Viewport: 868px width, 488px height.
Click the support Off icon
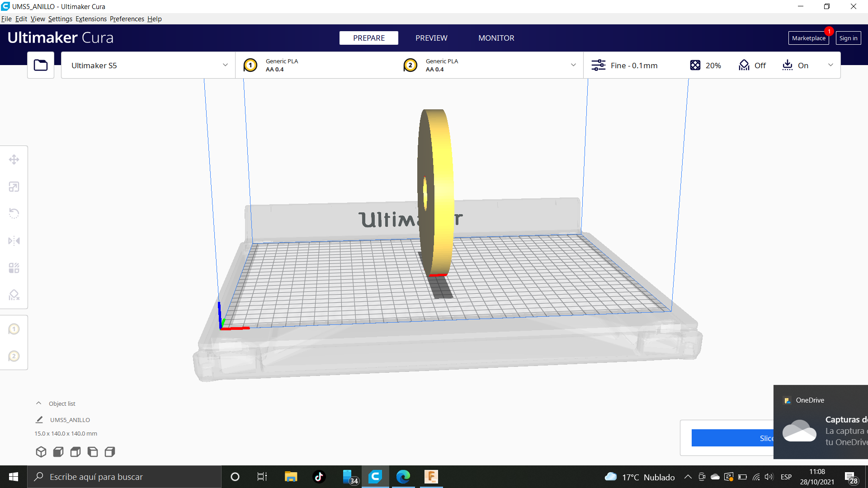744,65
